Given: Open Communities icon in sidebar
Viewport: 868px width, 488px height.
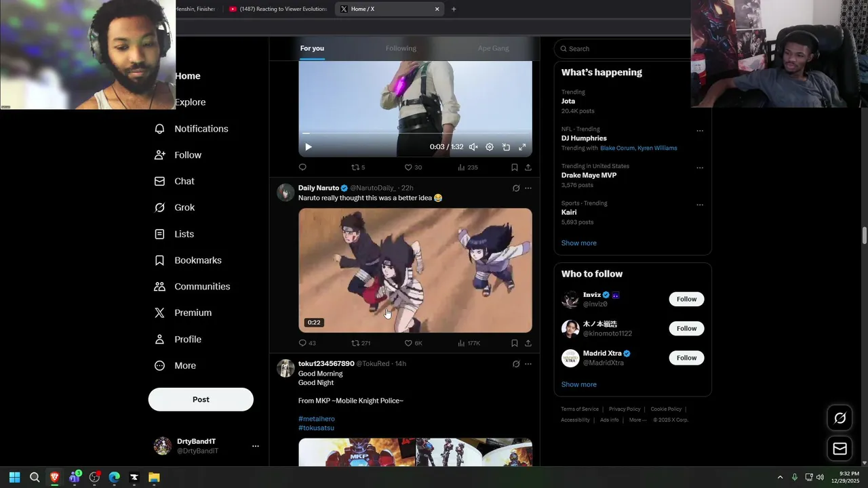Looking at the screenshot, I should [x=159, y=287].
